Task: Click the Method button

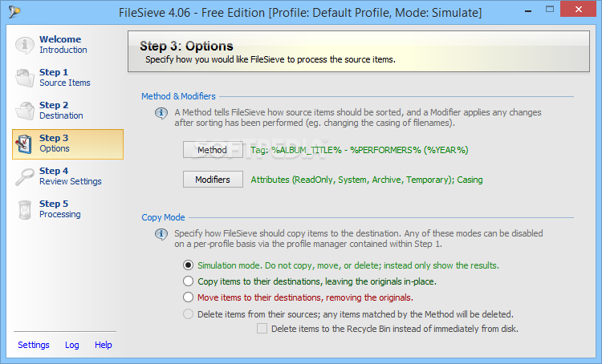Action: pos(213,150)
